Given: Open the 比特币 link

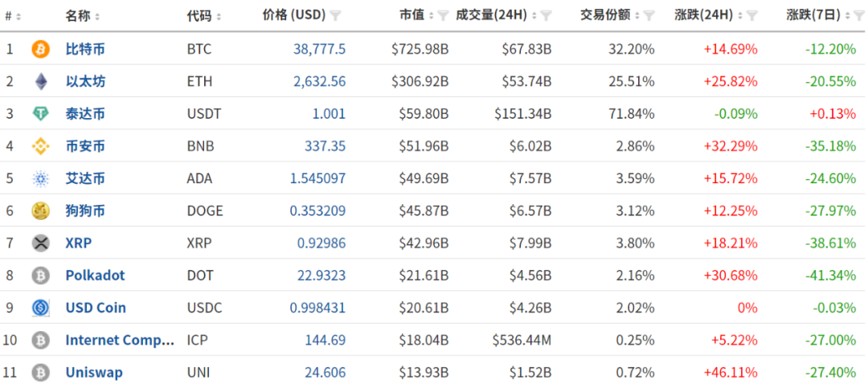Looking at the screenshot, I should [85, 49].
